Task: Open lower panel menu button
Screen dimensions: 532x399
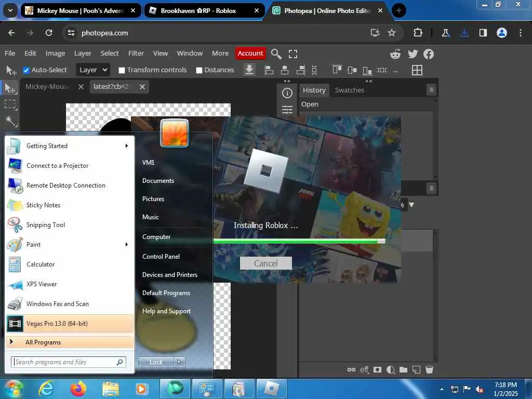Action: (x=431, y=188)
